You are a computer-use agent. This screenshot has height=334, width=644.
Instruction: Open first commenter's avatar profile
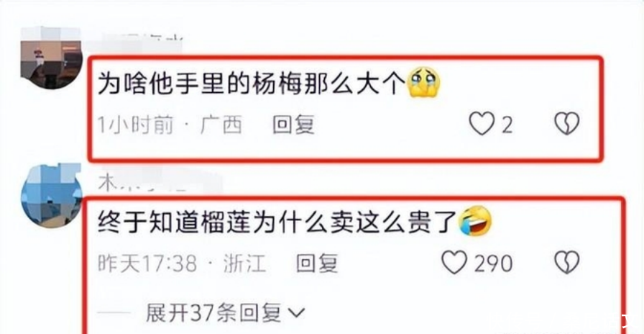[51, 58]
